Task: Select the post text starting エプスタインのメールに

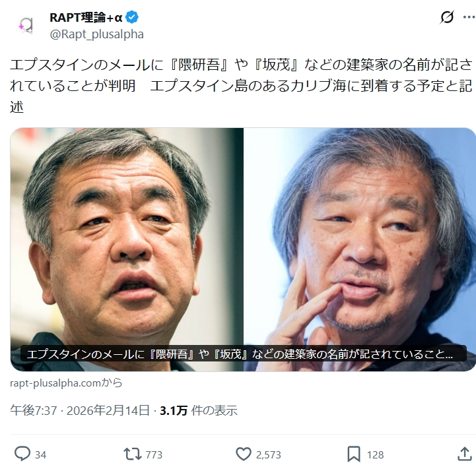Action: pyautogui.click(x=242, y=86)
